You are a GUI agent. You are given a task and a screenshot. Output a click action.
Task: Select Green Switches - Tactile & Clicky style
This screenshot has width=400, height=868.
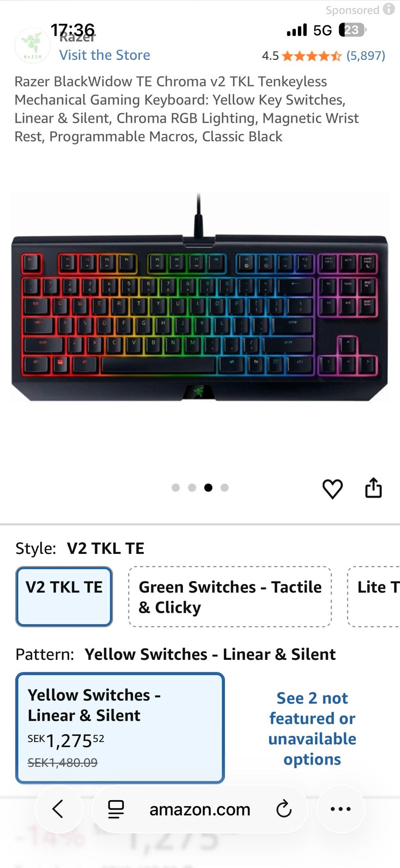(x=230, y=596)
